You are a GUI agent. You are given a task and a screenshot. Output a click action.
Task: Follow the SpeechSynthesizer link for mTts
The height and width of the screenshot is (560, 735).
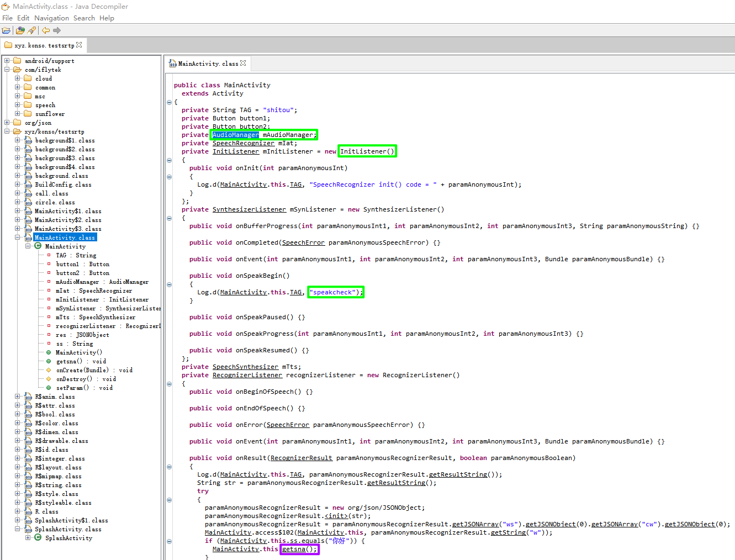pyautogui.click(x=246, y=367)
